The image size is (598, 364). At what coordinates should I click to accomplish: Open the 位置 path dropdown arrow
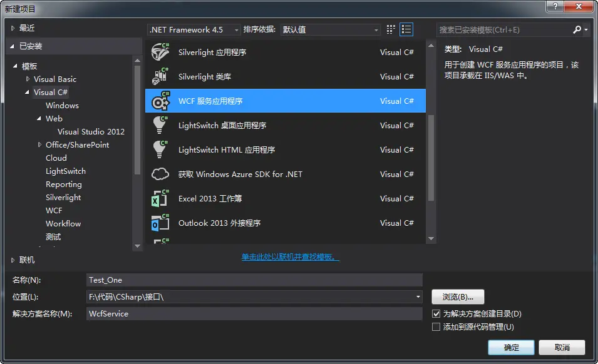pyautogui.click(x=418, y=296)
